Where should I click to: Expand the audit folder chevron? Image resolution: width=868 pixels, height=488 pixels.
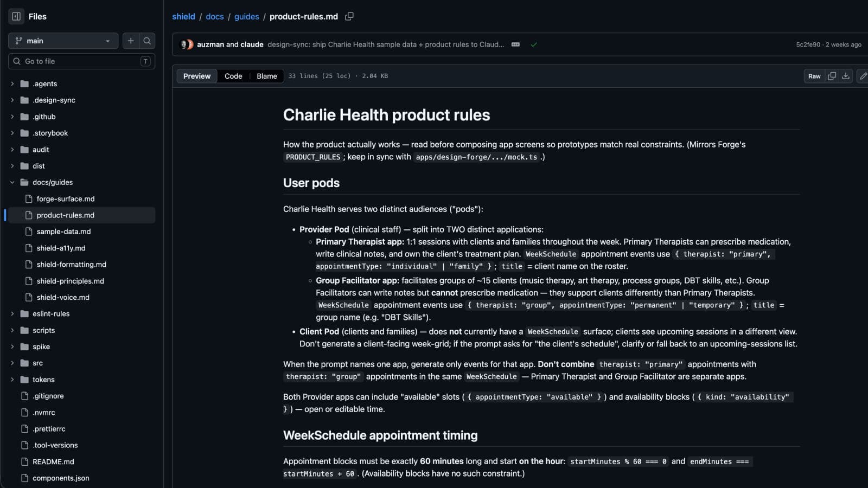tap(12, 150)
